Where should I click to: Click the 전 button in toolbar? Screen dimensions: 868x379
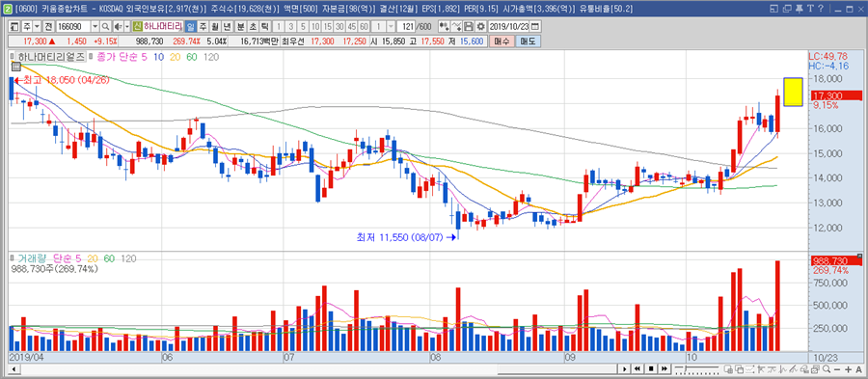tap(48, 27)
